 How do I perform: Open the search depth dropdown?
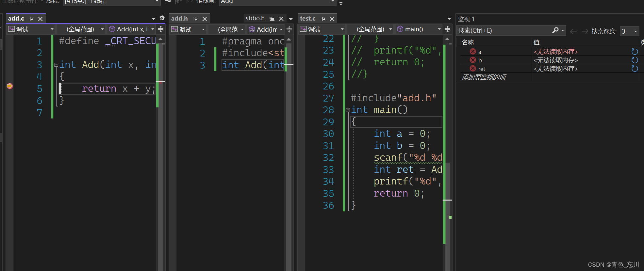629,31
